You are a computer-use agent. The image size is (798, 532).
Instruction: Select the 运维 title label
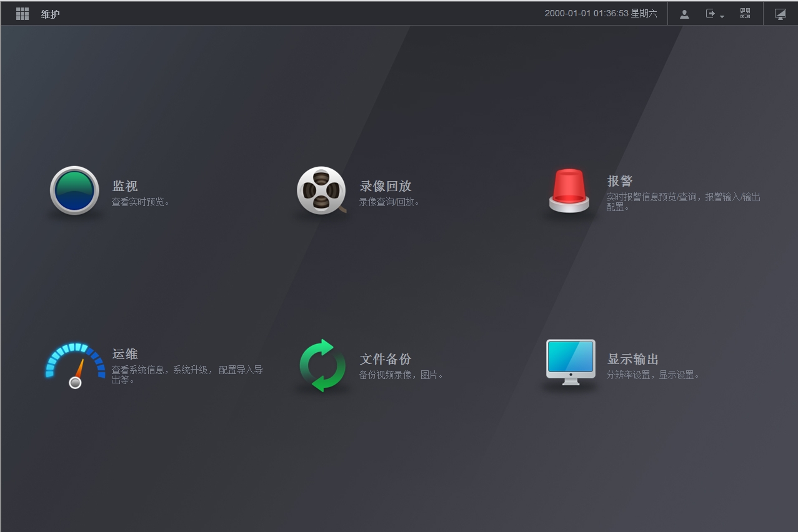click(125, 354)
